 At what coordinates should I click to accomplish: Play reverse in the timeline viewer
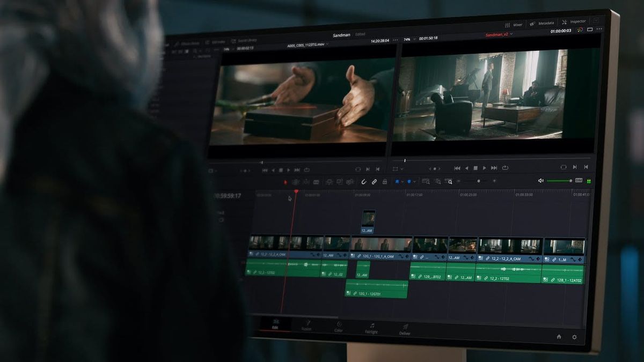tap(466, 168)
